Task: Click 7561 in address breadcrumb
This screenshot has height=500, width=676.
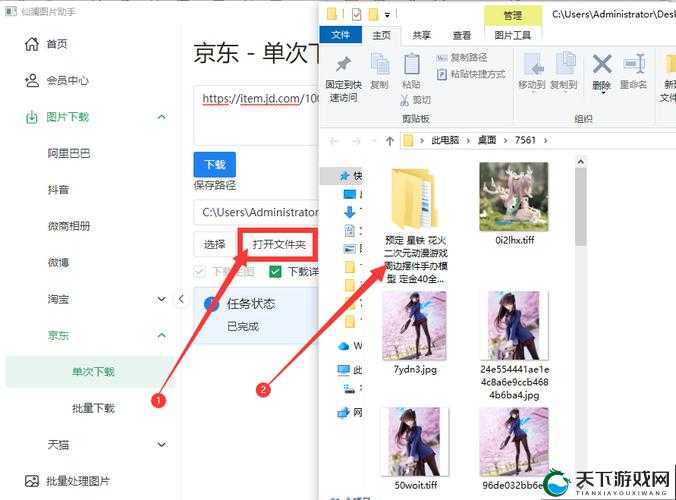Action: (525, 140)
